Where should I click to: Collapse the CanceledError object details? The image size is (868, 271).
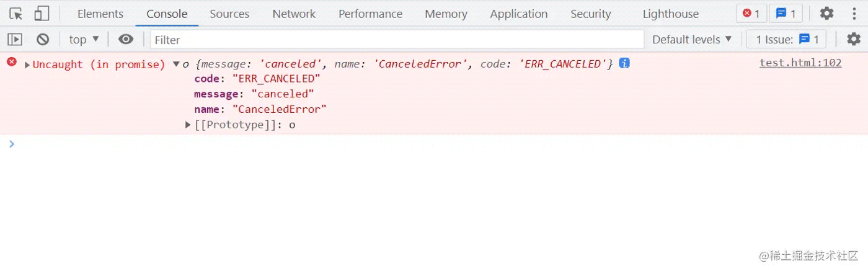click(176, 64)
